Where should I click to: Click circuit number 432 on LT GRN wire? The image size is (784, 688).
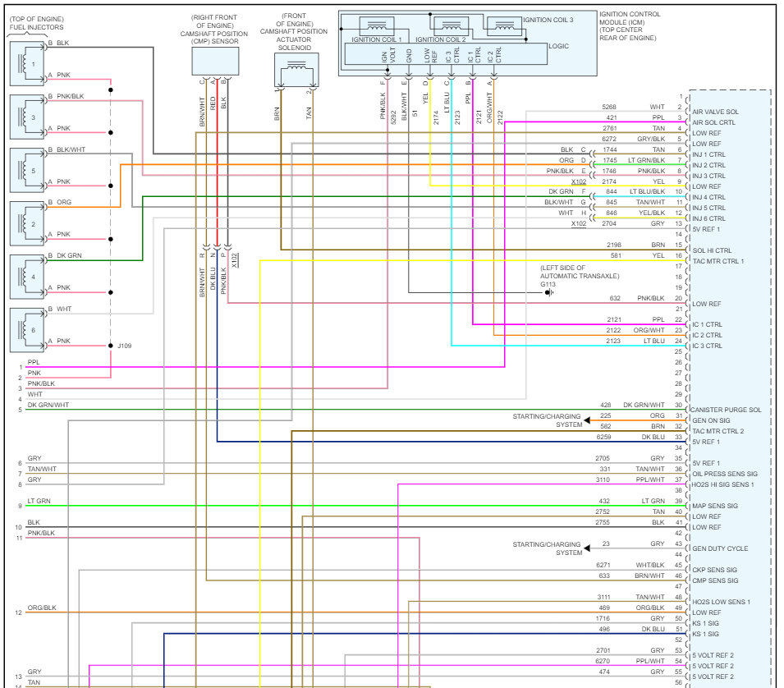point(604,501)
